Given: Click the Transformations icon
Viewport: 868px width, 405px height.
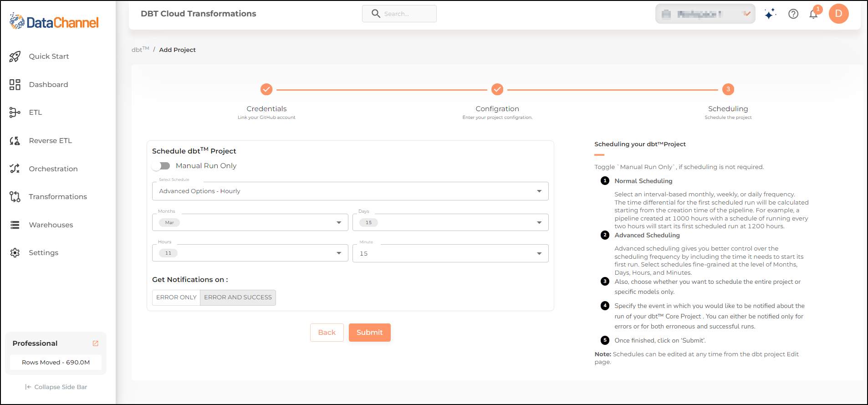Looking at the screenshot, I should pos(15,197).
